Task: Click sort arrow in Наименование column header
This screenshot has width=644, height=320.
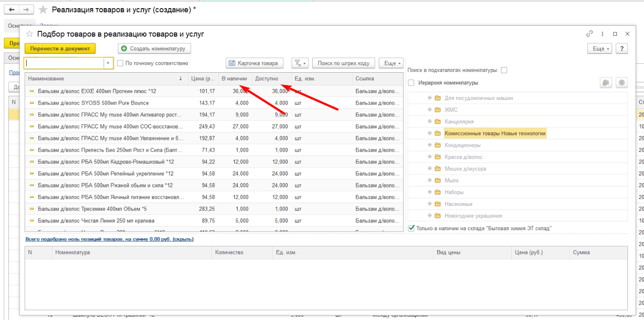Action: 180,78
